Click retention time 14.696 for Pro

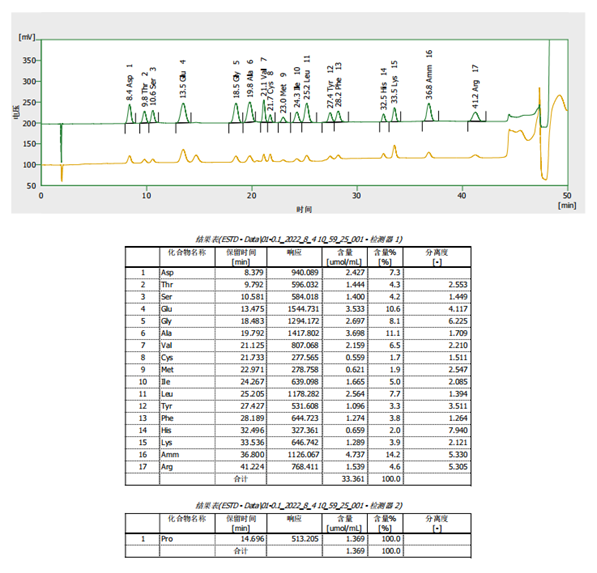252,539
